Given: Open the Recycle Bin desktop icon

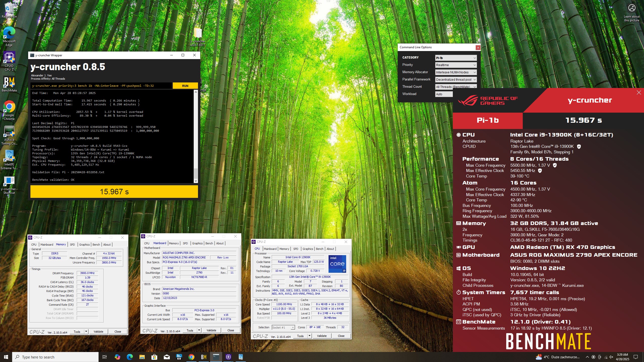Looking at the screenshot, I should point(9,10).
